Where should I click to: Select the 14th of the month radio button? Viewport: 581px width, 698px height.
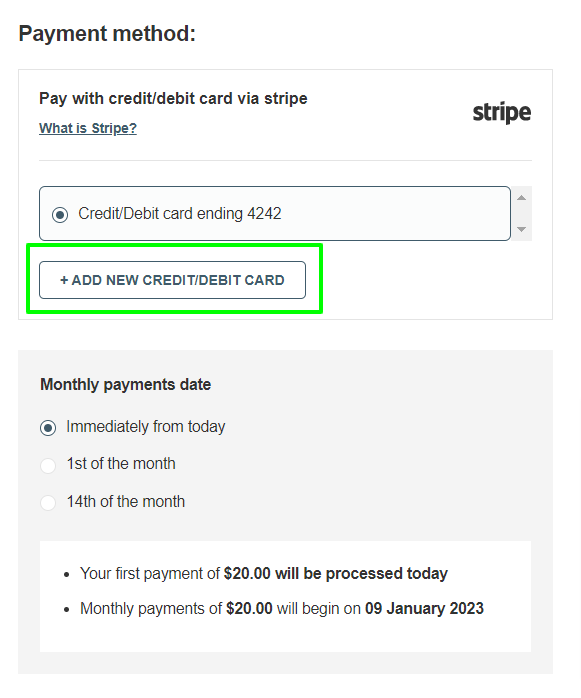click(48, 503)
